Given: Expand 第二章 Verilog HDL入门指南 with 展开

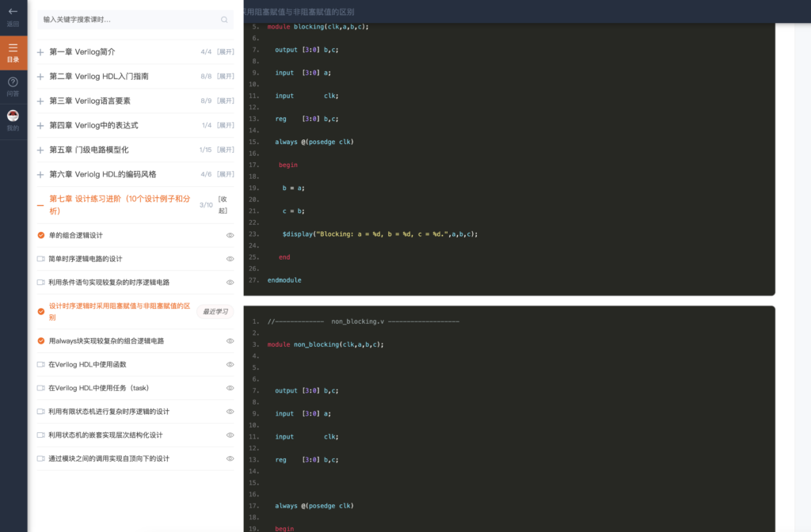Looking at the screenshot, I should [226, 77].
